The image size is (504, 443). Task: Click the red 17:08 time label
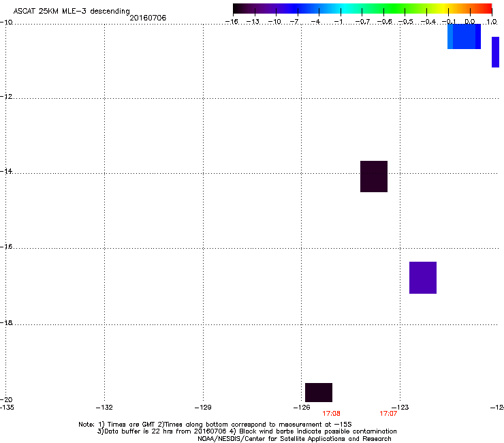[x=331, y=414]
